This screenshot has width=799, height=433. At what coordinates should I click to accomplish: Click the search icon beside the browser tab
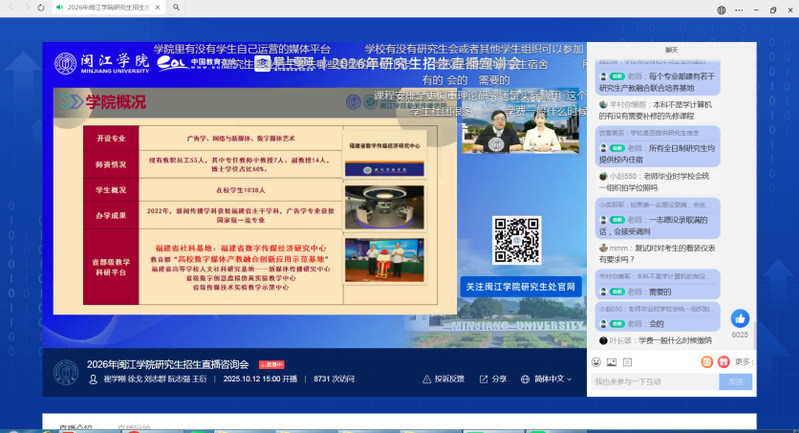click(x=176, y=8)
